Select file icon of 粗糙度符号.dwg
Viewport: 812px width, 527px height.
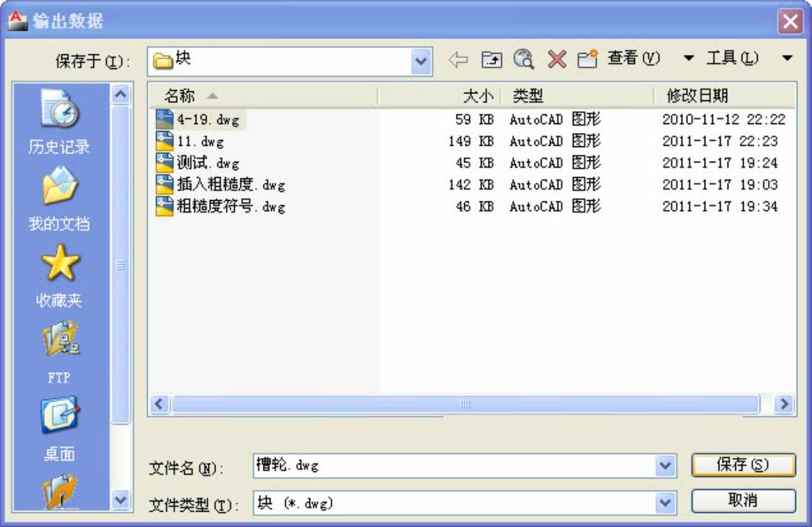(x=164, y=206)
